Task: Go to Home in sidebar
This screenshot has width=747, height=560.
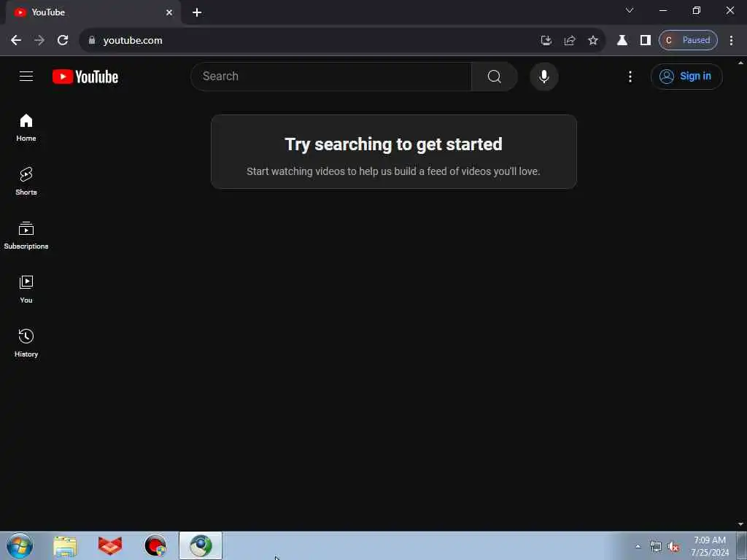Action: click(x=26, y=128)
